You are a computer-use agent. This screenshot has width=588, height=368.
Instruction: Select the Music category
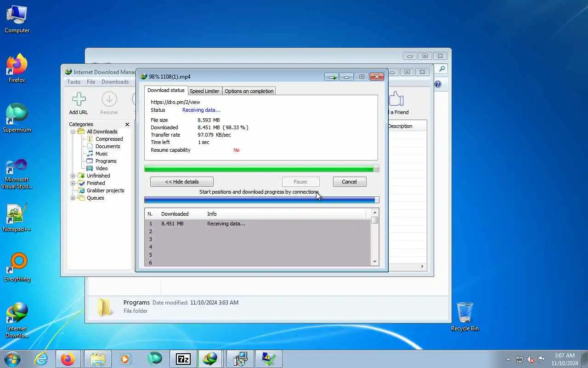pyautogui.click(x=102, y=154)
